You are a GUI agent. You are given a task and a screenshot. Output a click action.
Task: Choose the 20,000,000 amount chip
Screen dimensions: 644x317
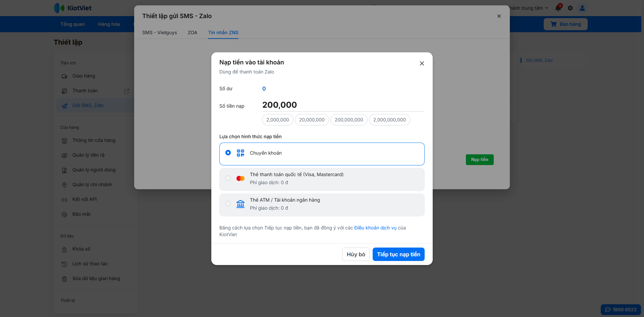coord(312,120)
